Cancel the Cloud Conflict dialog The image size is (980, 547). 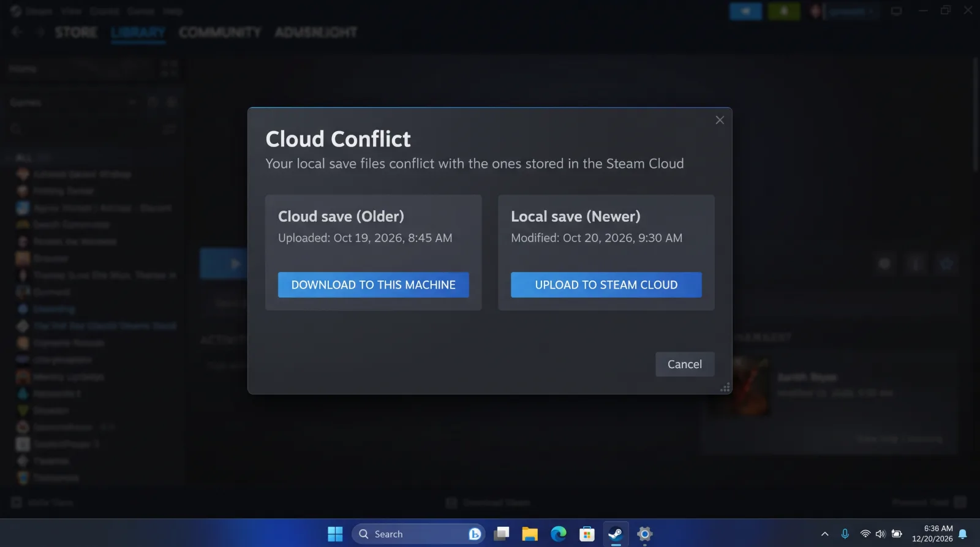pos(685,364)
